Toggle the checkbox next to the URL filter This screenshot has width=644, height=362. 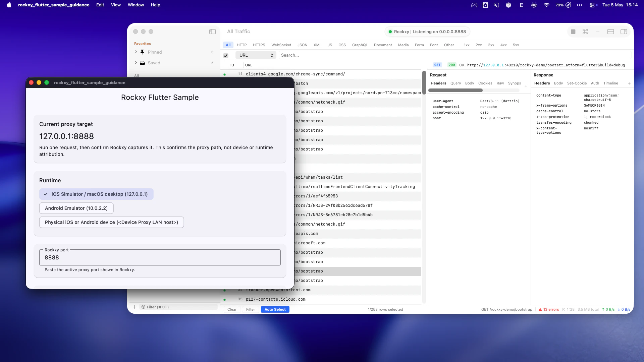(x=226, y=55)
